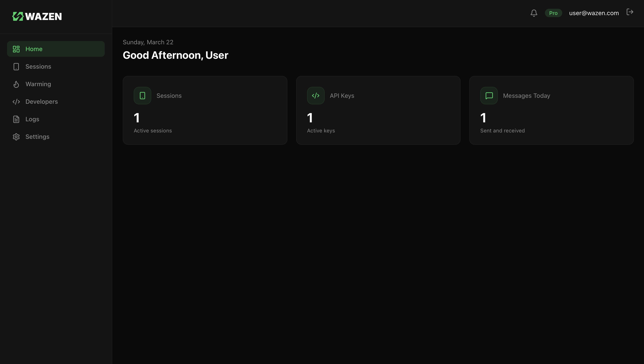Viewport: 644px width, 364px height.
Task: Open the Logs document icon
Action: pos(16,119)
